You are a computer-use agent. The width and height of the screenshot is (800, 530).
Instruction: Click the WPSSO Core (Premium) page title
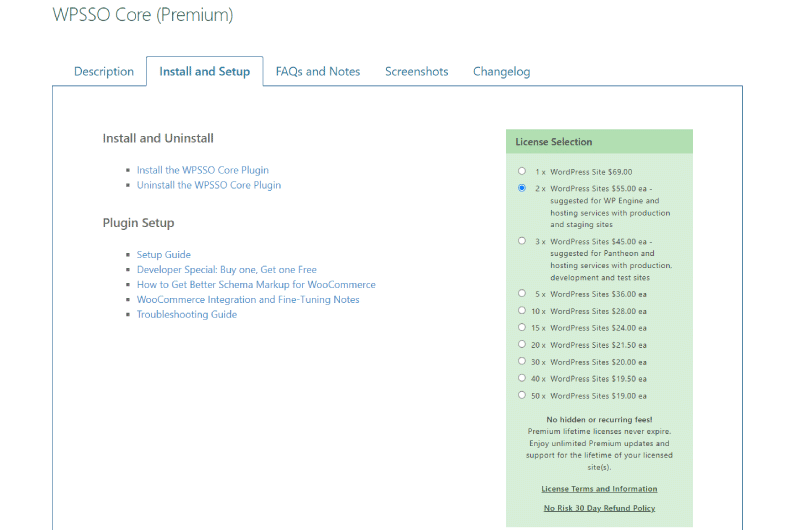point(143,15)
